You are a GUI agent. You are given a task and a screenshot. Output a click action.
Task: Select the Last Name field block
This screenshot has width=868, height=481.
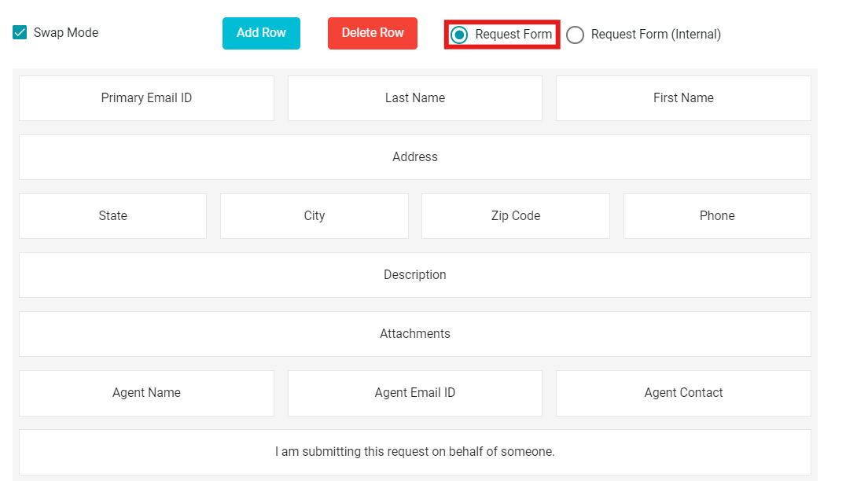point(415,98)
